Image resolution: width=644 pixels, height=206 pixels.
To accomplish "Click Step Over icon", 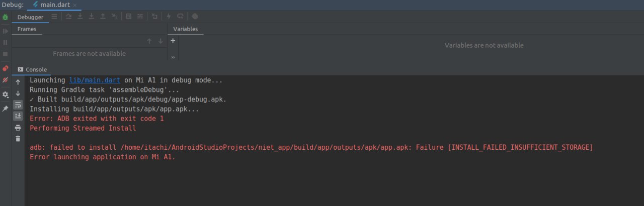I will (x=69, y=17).
